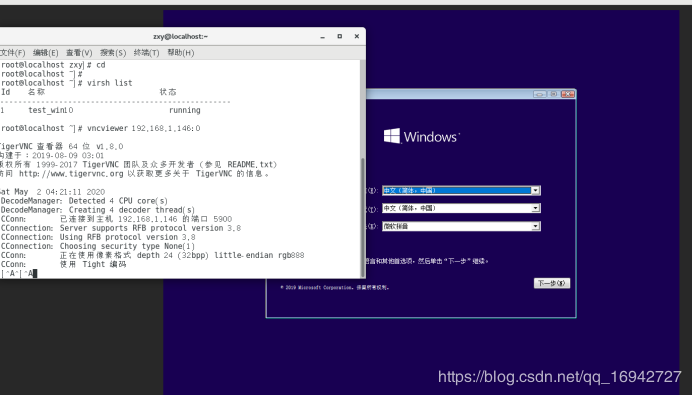Expand the first language dropdown in Windows Setup
This screenshot has height=396, width=692.
tap(535, 190)
